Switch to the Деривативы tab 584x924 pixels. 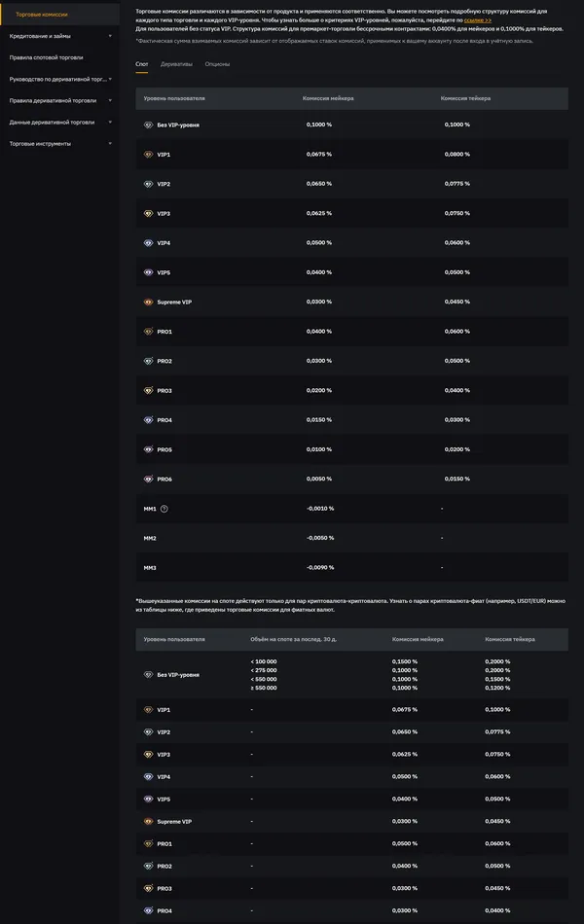click(x=176, y=63)
